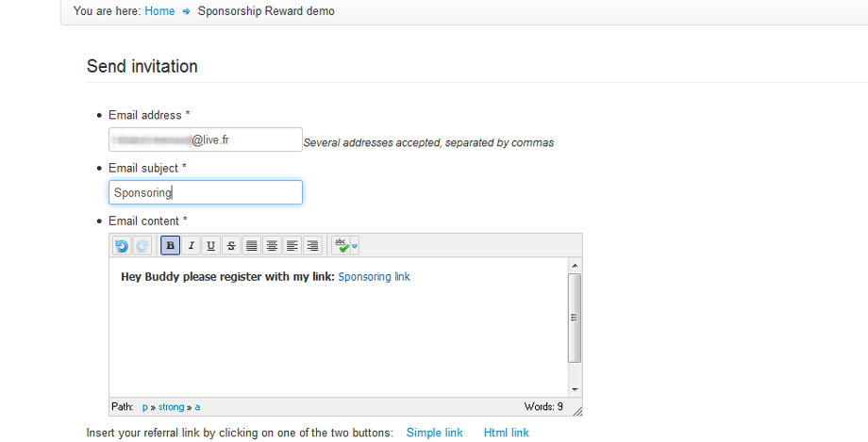Insert the Simple link referral
Screen dimensions: 868x442
click(435, 433)
